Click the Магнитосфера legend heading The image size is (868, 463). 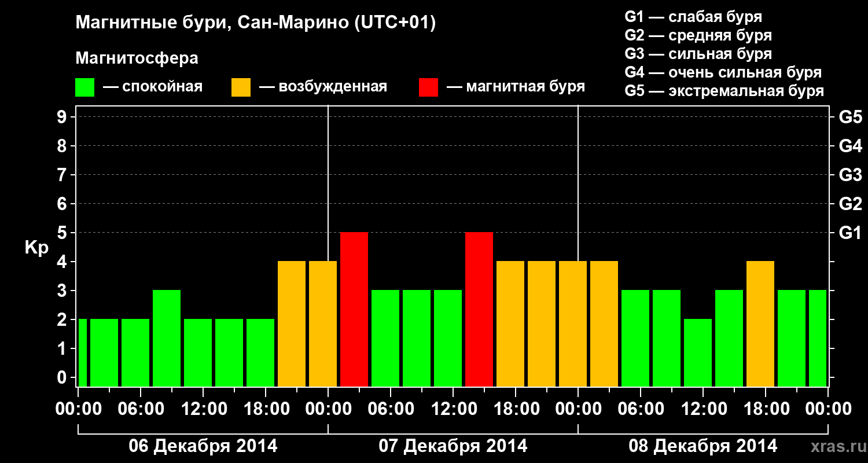[137, 58]
